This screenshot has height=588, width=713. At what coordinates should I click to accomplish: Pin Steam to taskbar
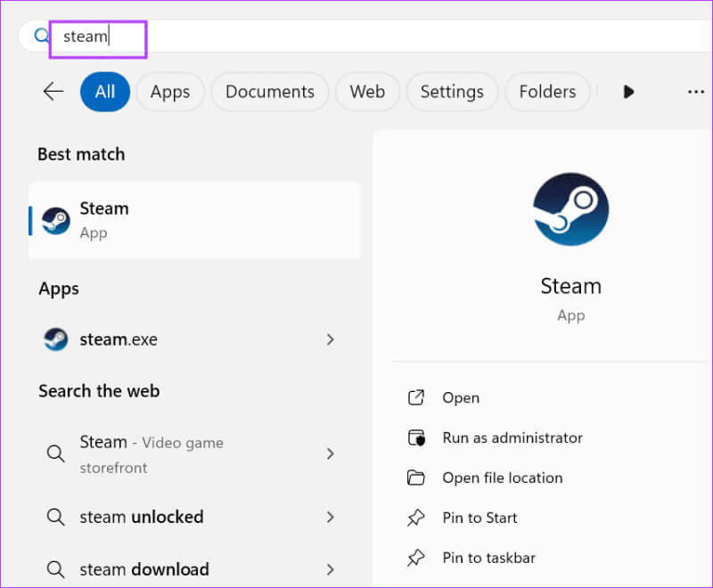pyautogui.click(x=488, y=558)
